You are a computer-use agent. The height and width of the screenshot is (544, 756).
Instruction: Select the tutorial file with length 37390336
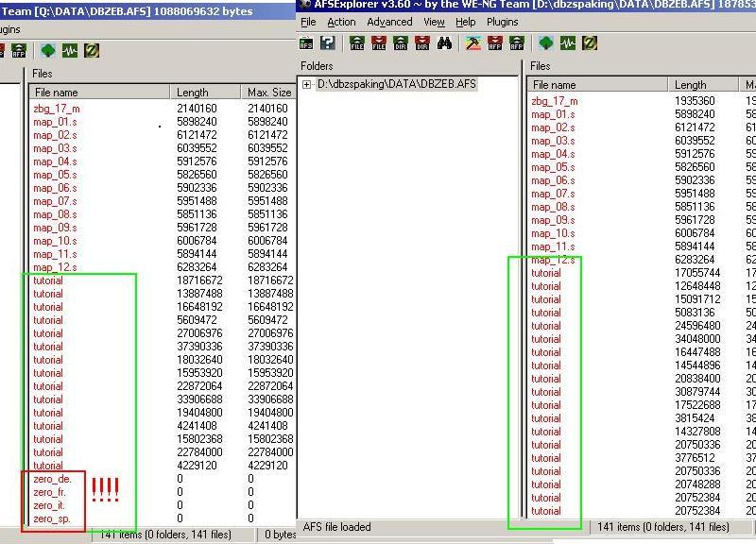point(48,347)
